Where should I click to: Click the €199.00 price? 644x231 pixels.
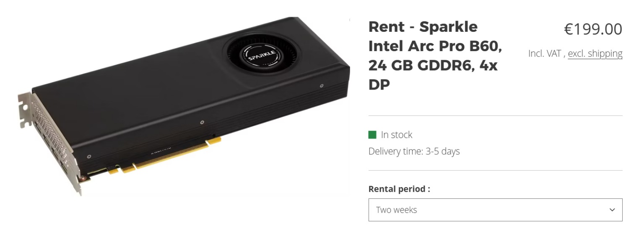coord(593,29)
